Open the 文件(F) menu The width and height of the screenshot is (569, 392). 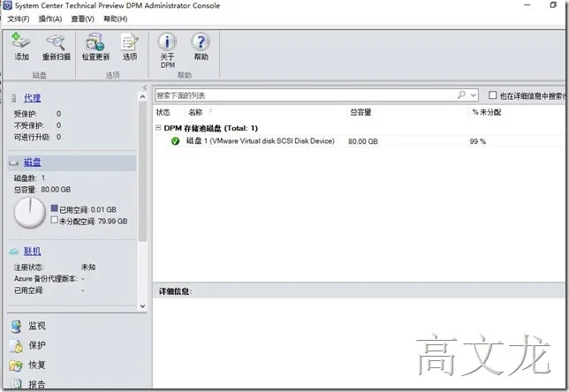pos(19,19)
